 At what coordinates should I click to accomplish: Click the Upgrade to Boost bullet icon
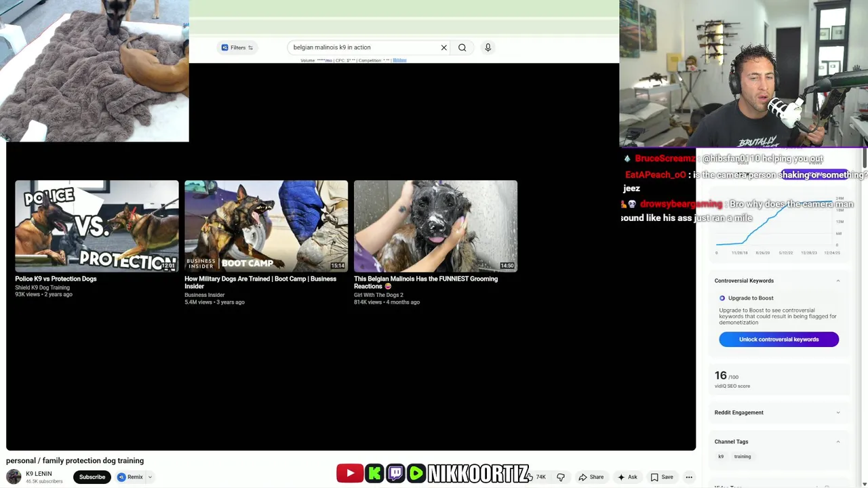pos(722,298)
